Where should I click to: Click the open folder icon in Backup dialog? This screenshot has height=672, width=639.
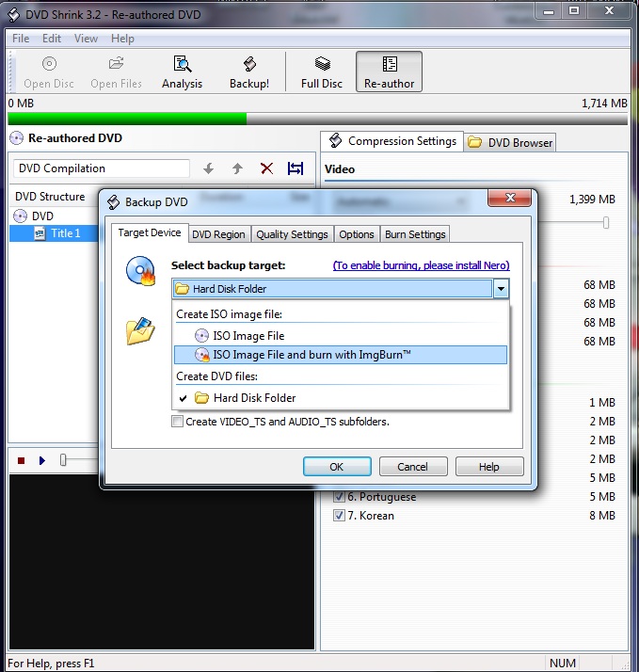140,331
